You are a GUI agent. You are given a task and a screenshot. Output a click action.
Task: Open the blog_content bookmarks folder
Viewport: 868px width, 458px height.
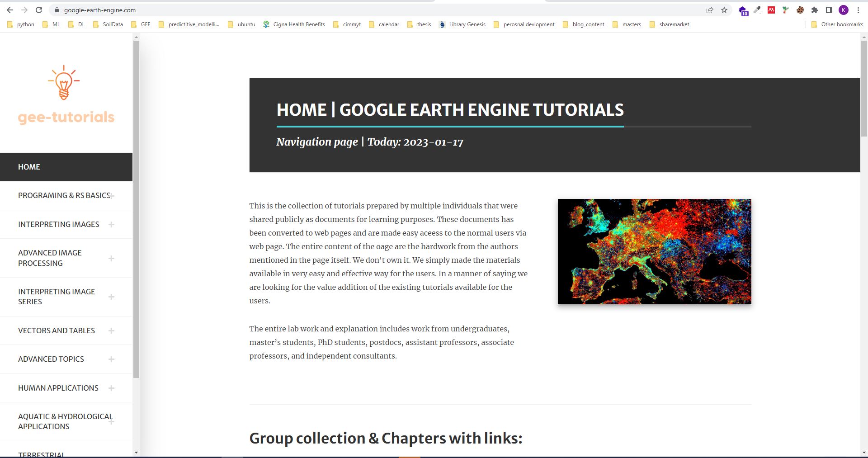coord(584,24)
